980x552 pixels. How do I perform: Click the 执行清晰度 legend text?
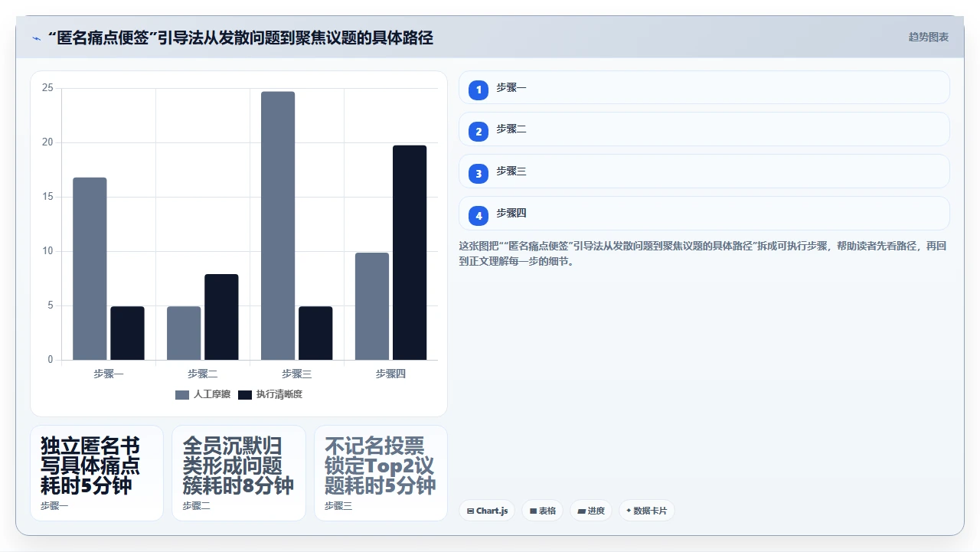tap(279, 394)
